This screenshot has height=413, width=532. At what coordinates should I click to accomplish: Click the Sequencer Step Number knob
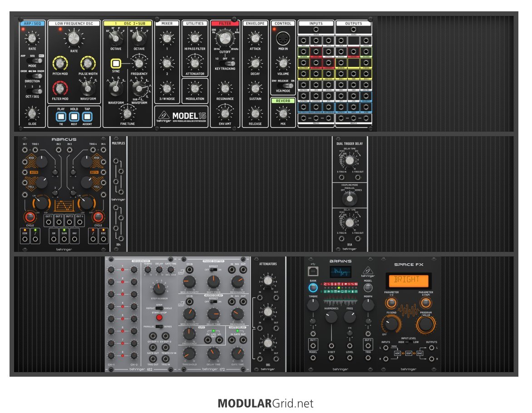click(159, 289)
